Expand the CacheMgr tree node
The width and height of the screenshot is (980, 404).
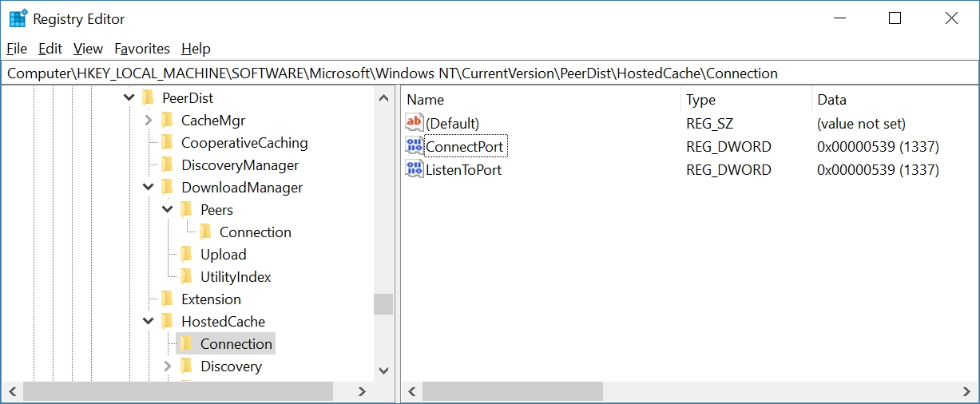point(149,121)
